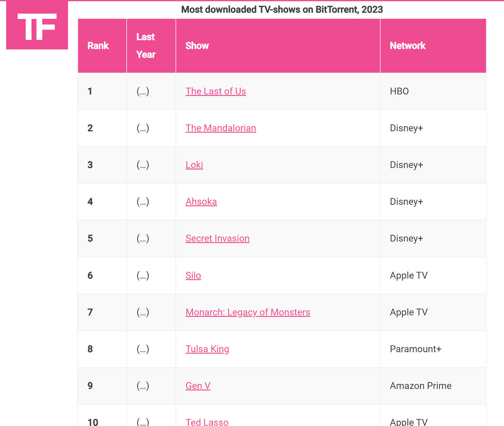Viewport: 504px width, 426px height.
Task: Click the Network column header
Action: pyautogui.click(x=408, y=46)
